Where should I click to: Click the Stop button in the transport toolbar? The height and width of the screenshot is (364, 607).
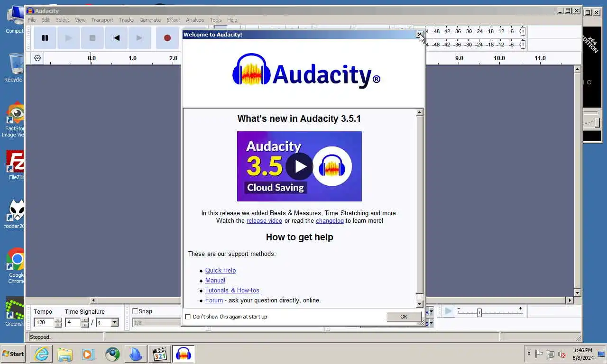pyautogui.click(x=92, y=38)
